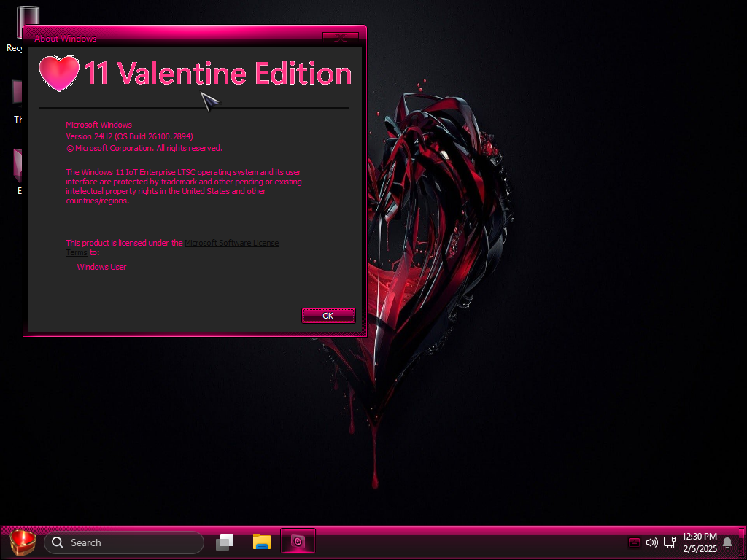The height and width of the screenshot is (560, 747).
Task: Open the notification bell icon
Action: [727, 542]
